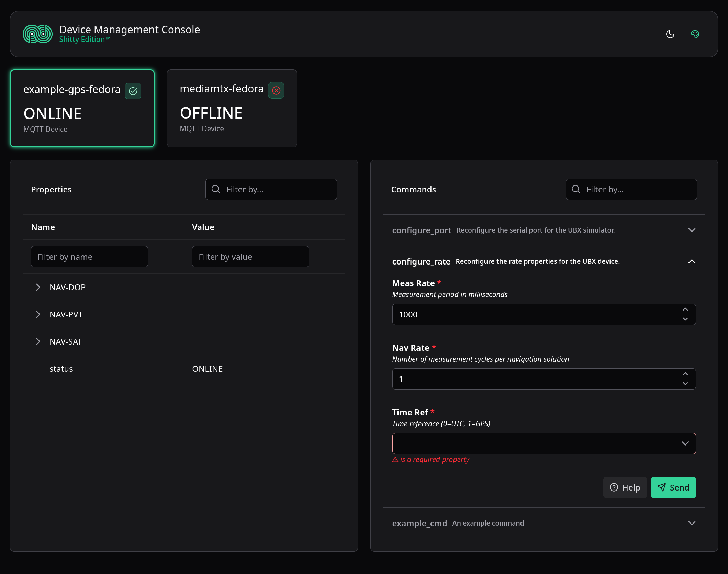Expand the NAV-DOP property row

[x=38, y=287]
